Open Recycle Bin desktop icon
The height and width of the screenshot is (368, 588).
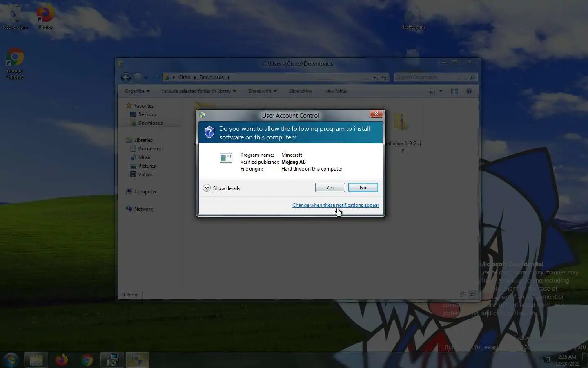[x=15, y=17]
